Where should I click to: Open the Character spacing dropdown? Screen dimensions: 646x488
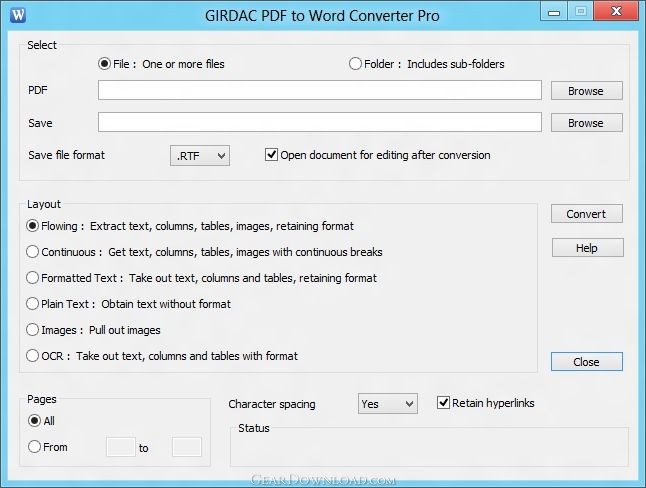tap(388, 404)
